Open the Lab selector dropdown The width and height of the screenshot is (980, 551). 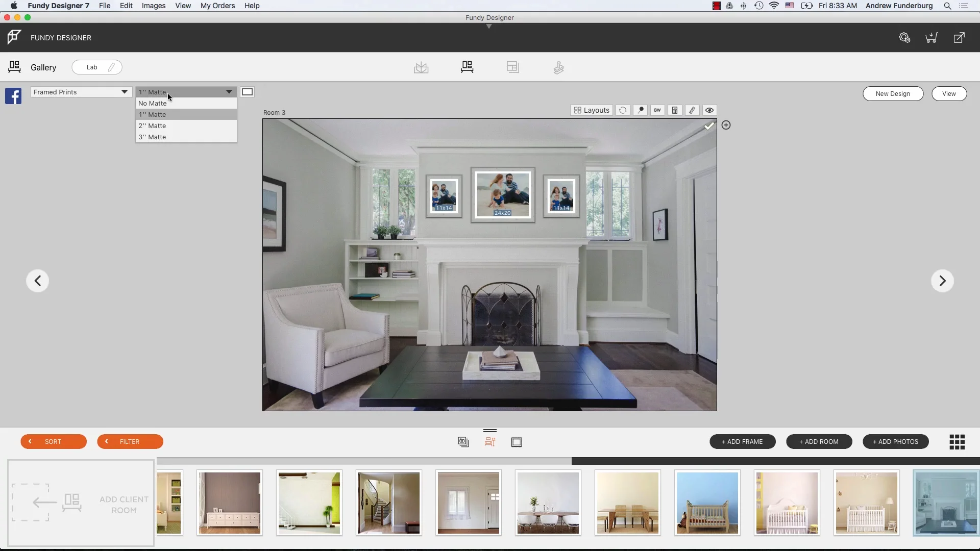[97, 67]
